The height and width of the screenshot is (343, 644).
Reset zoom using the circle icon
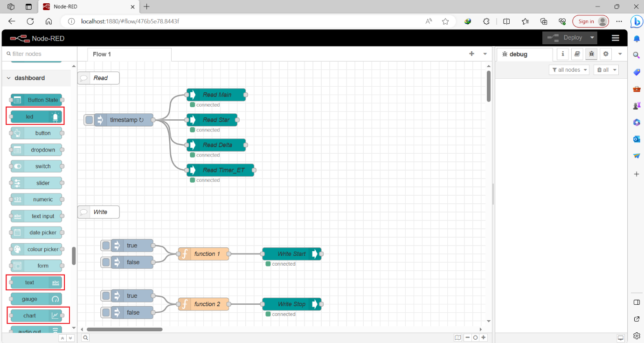click(475, 337)
